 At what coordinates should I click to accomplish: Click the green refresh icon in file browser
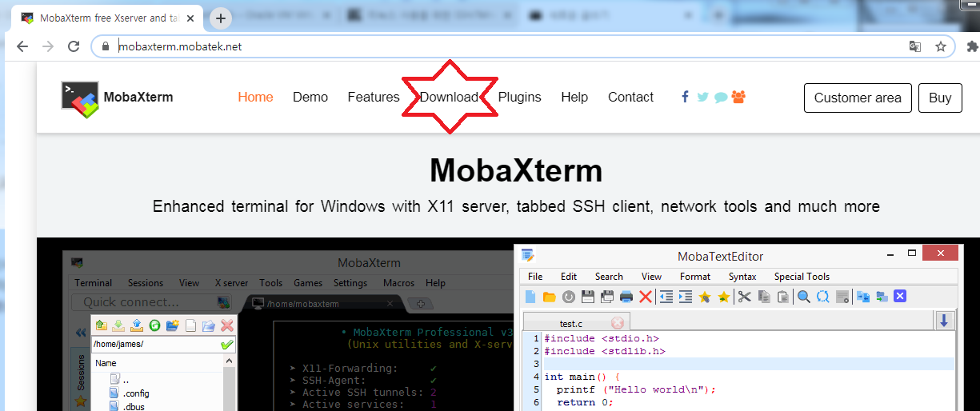click(x=155, y=325)
